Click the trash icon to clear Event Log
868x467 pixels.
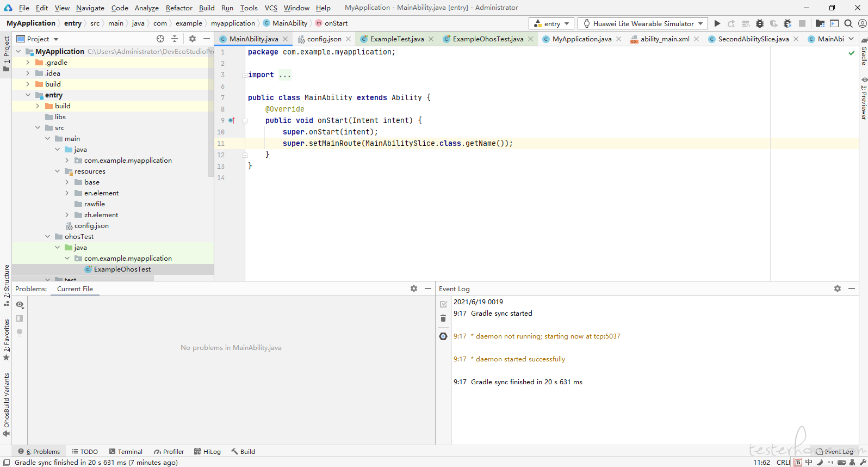coord(443,318)
